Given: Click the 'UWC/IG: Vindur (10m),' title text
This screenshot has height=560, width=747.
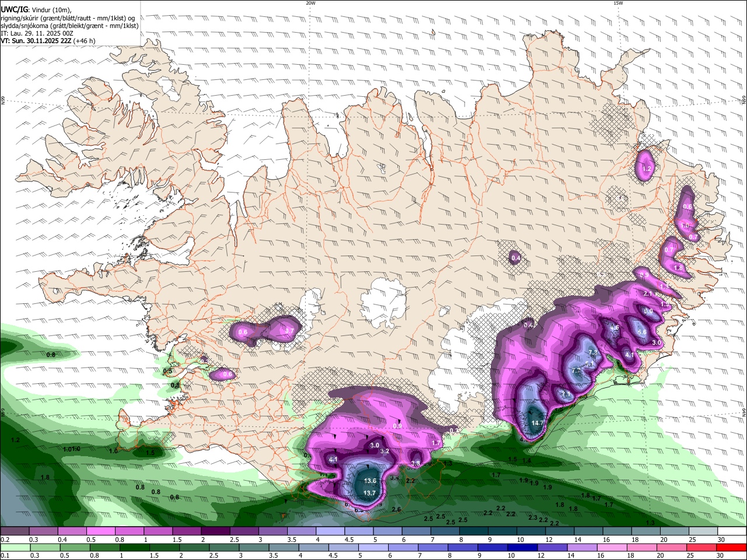Looking at the screenshot, I should click(x=36, y=9).
